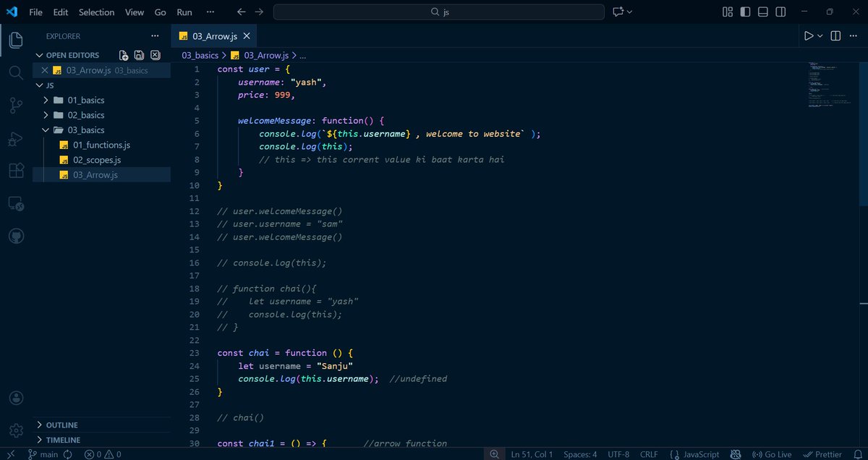Open the View menu
868x460 pixels.
pos(134,12)
